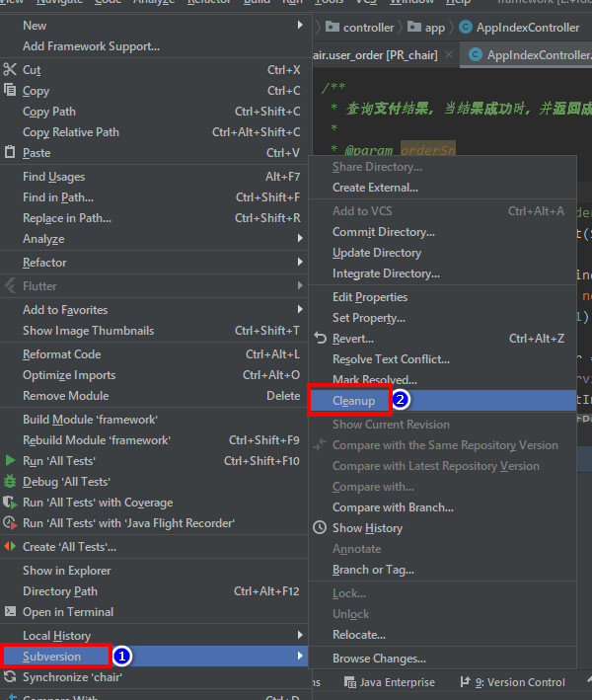Open the 9: Version Control tool window

pos(513,682)
